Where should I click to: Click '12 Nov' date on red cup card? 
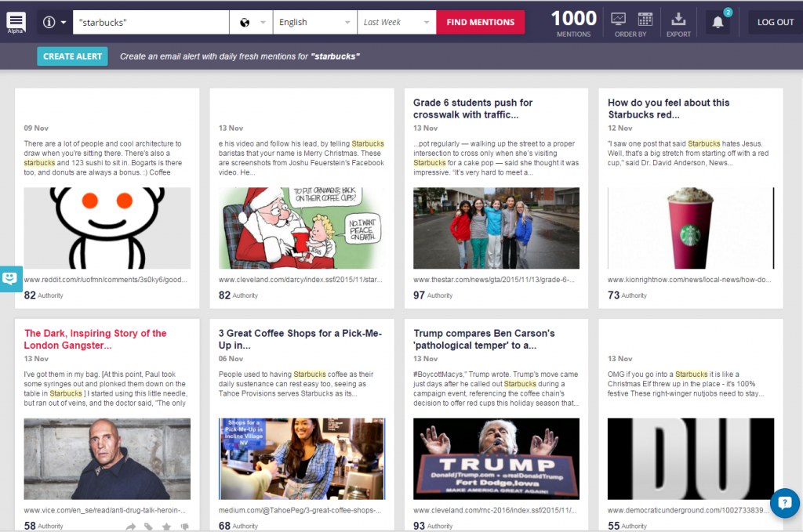(620, 128)
